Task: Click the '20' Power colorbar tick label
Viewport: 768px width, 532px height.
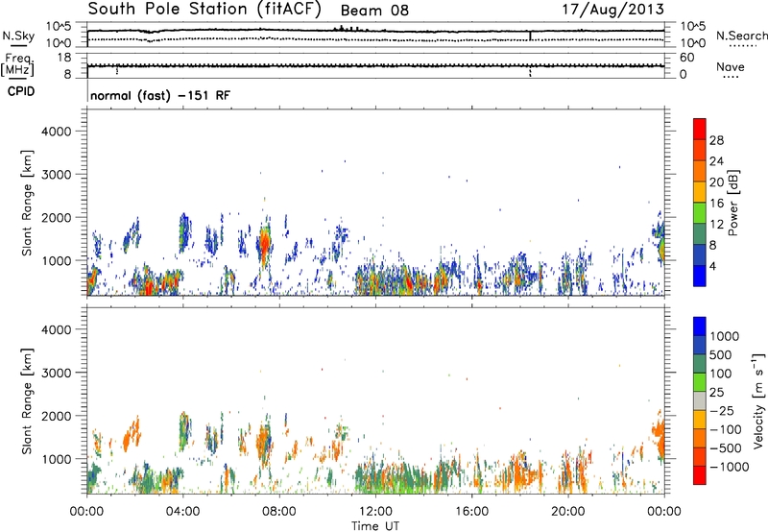Action: tap(716, 182)
